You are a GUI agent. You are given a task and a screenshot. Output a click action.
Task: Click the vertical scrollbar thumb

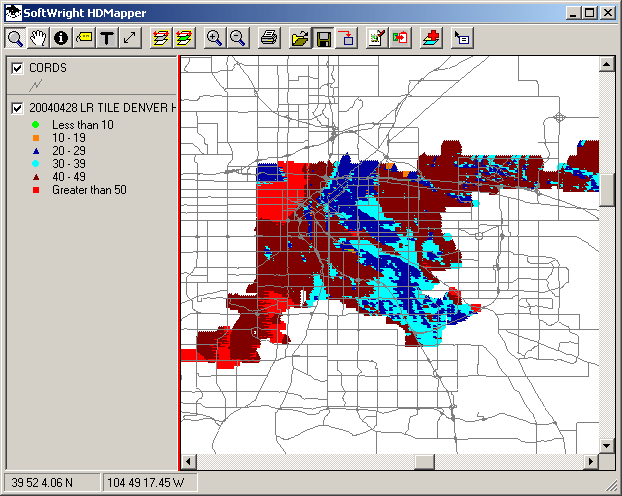click(607, 190)
